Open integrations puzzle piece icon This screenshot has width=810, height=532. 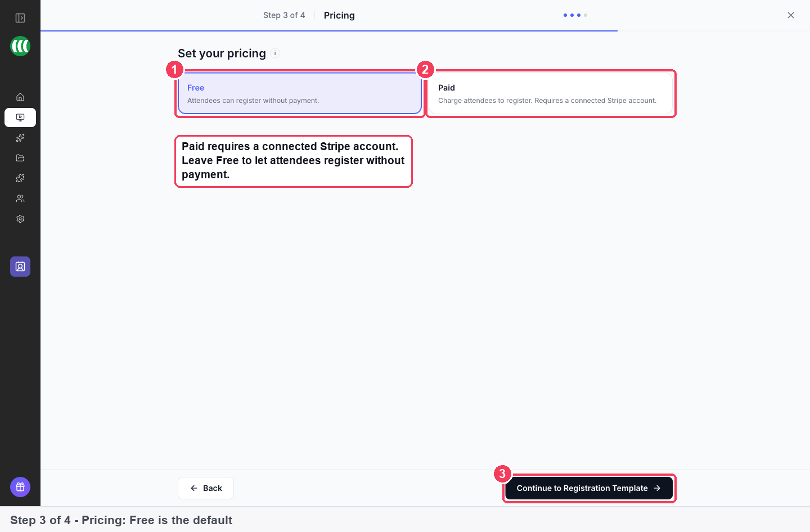point(20,178)
